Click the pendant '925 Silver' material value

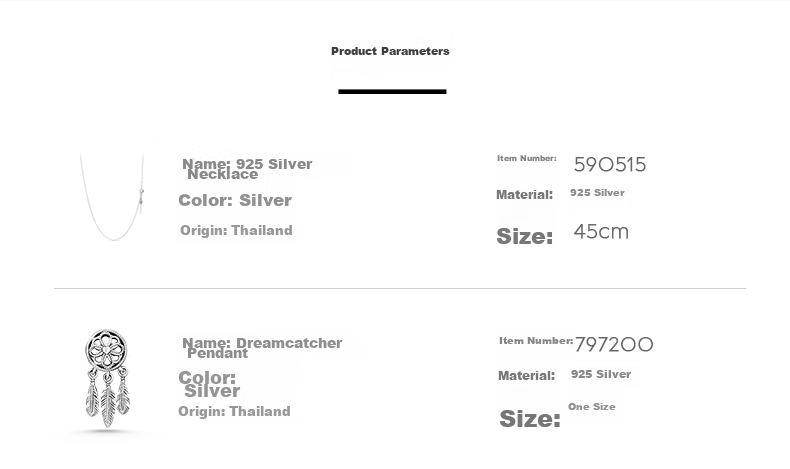(x=601, y=374)
